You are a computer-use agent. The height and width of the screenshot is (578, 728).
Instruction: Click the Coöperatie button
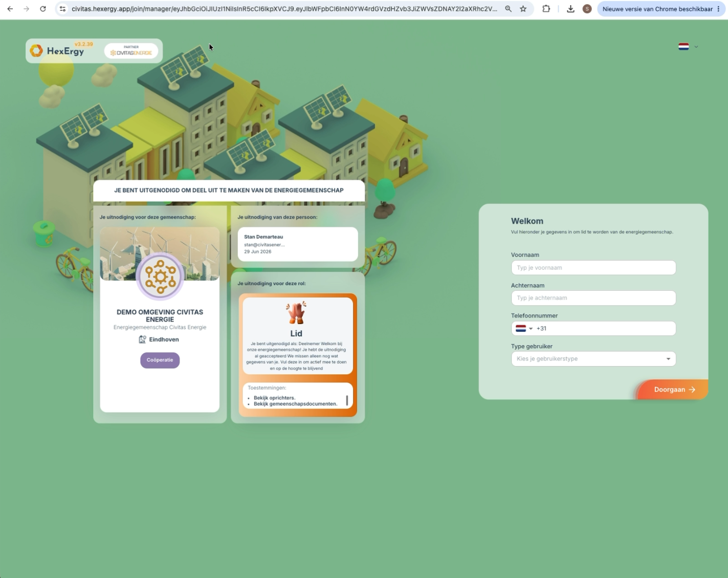click(160, 360)
